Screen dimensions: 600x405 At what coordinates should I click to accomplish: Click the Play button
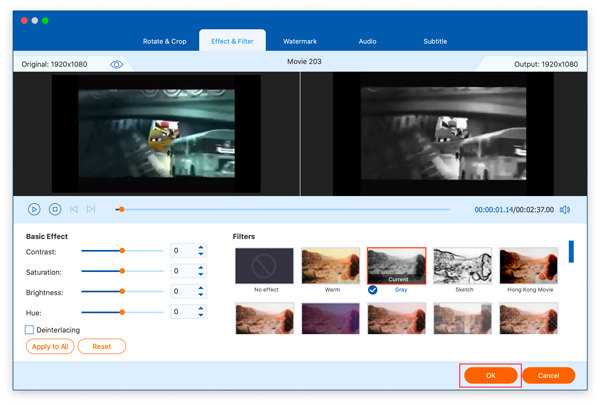pyautogui.click(x=34, y=209)
